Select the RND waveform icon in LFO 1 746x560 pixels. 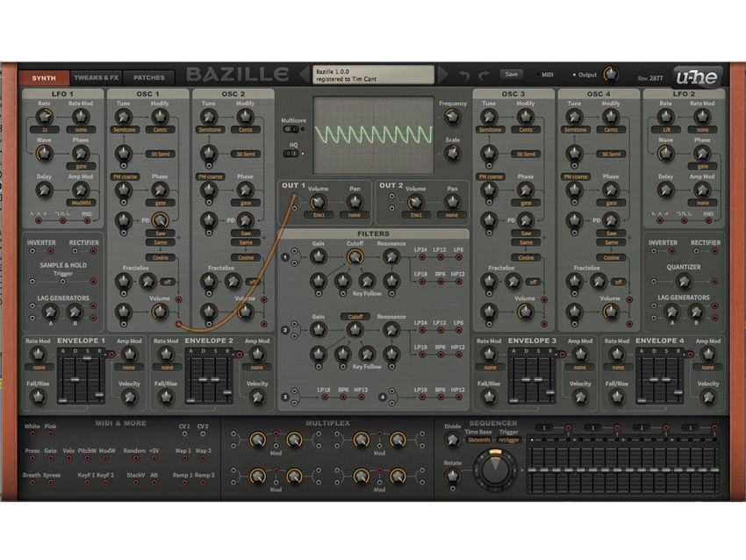pyautogui.click(x=89, y=212)
